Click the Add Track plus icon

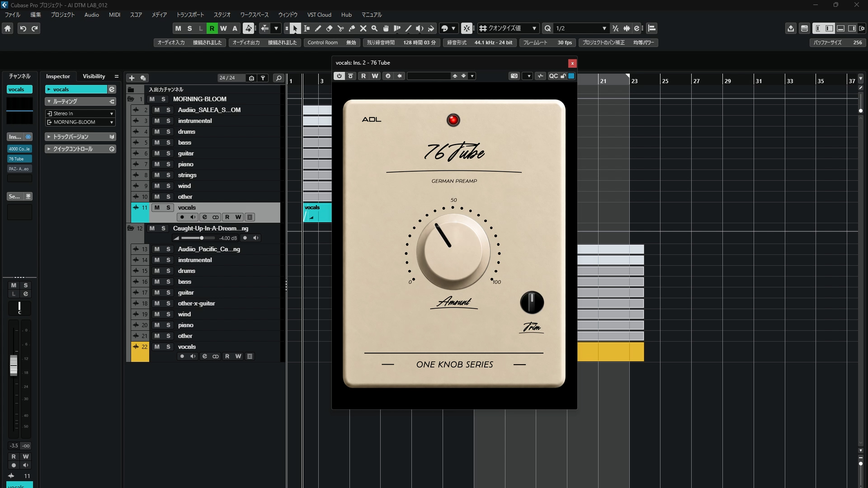(x=132, y=78)
